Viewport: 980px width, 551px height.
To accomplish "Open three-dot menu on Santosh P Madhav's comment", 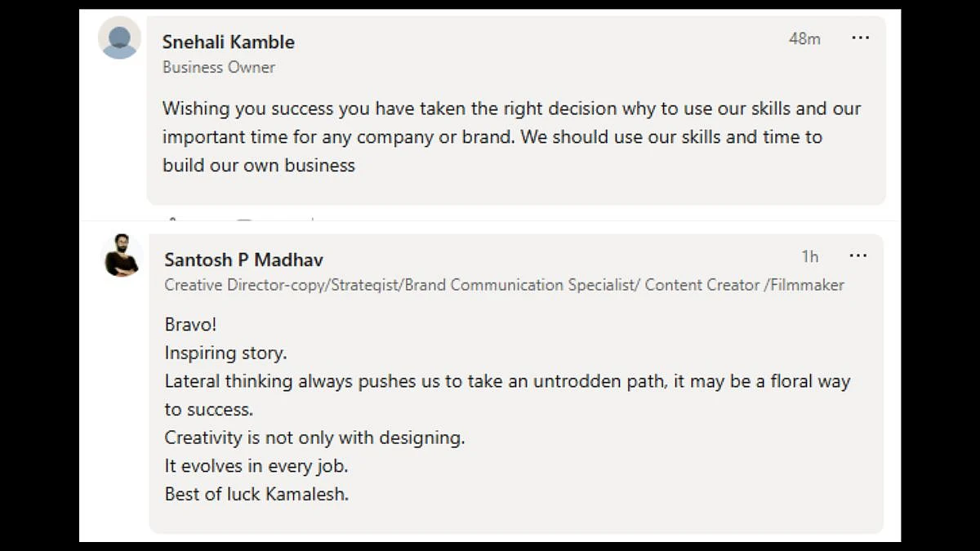I will pyautogui.click(x=857, y=256).
